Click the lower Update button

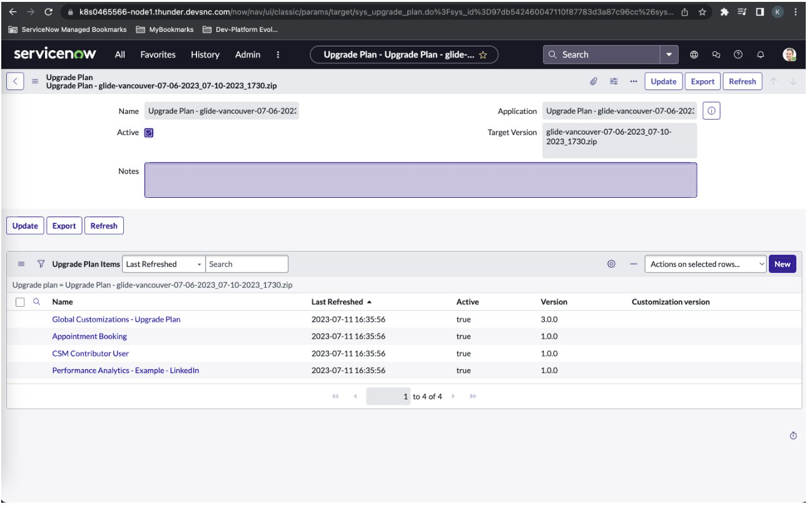[x=25, y=226]
